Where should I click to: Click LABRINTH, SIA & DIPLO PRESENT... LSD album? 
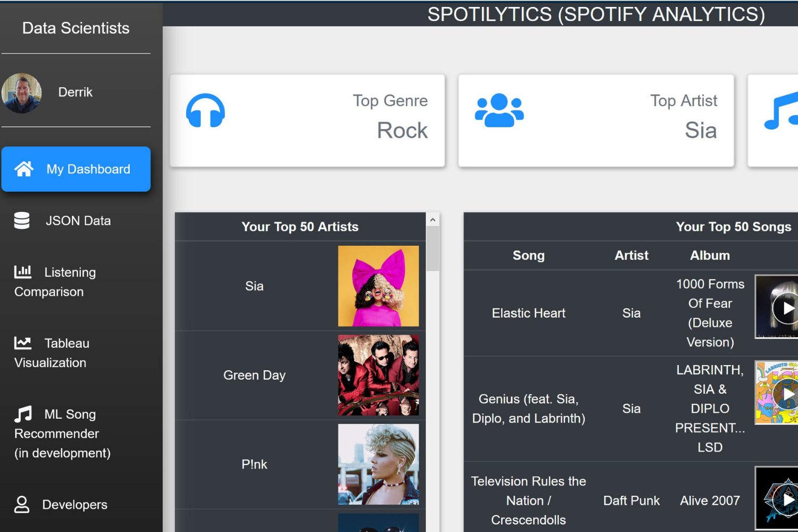tap(710, 409)
